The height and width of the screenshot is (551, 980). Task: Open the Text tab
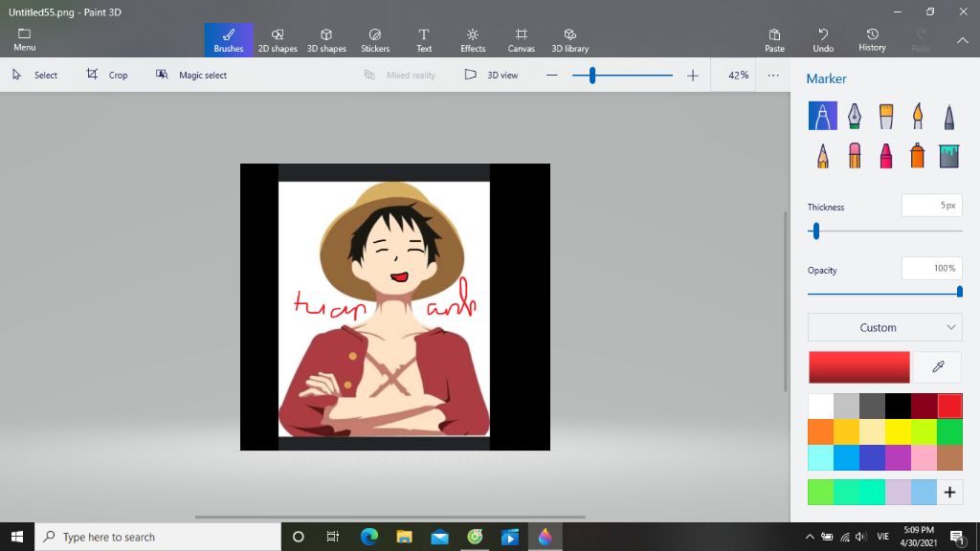tap(424, 40)
